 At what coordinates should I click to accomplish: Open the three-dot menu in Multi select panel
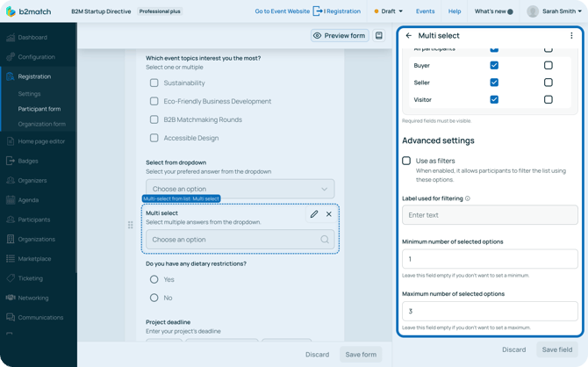pos(571,36)
